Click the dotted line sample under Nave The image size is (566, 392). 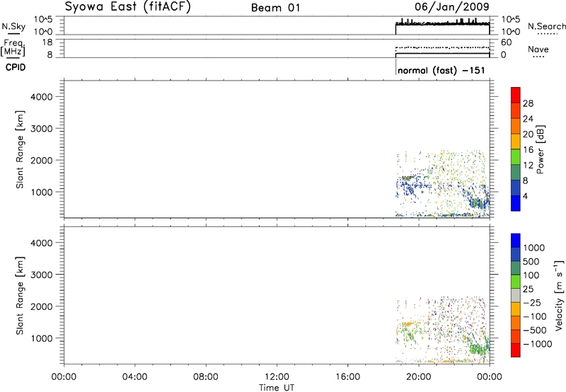pyautogui.click(x=539, y=57)
